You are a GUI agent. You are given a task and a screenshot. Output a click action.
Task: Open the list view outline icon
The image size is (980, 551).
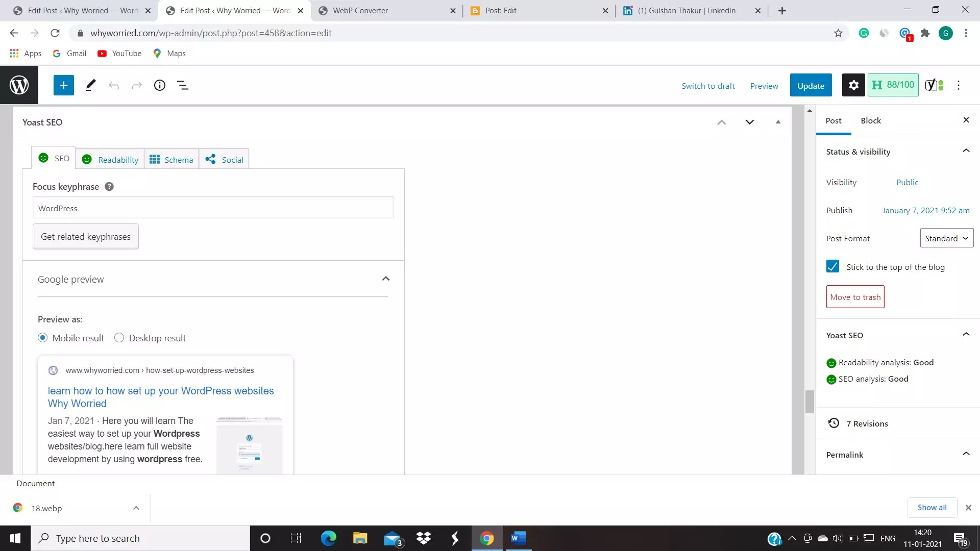[182, 85]
